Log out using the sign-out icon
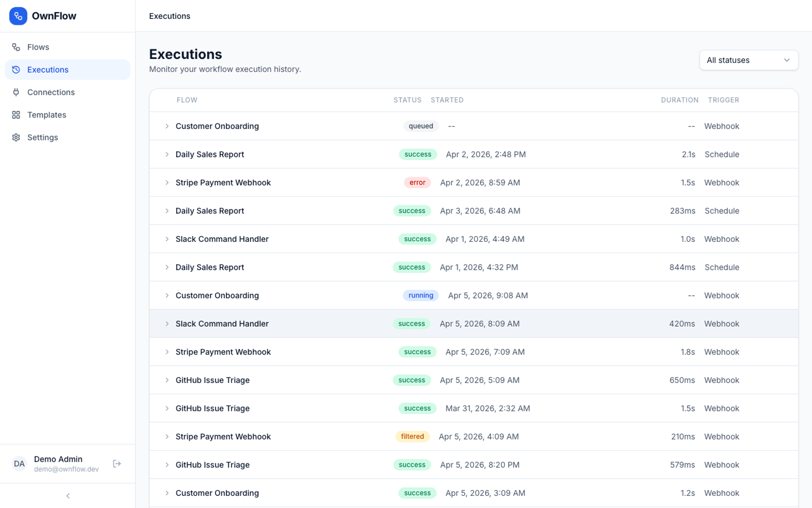812x508 pixels. (x=117, y=463)
